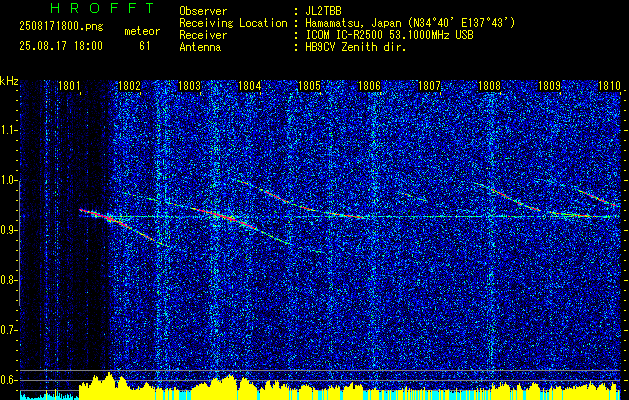This screenshot has height=400, width=629.
Task: Click the 1806 time marker
Action: pyautogui.click(x=369, y=85)
